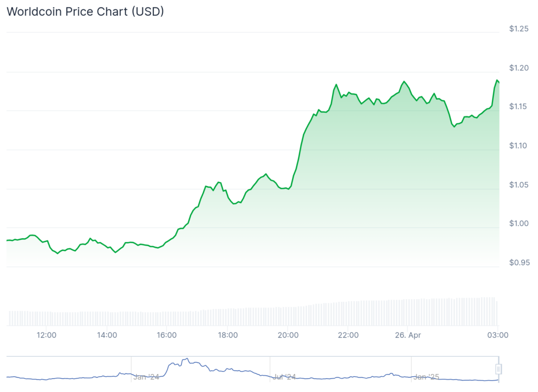Select the 18:00 time axis label
The width and height of the screenshot is (538, 392).
[x=227, y=335]
